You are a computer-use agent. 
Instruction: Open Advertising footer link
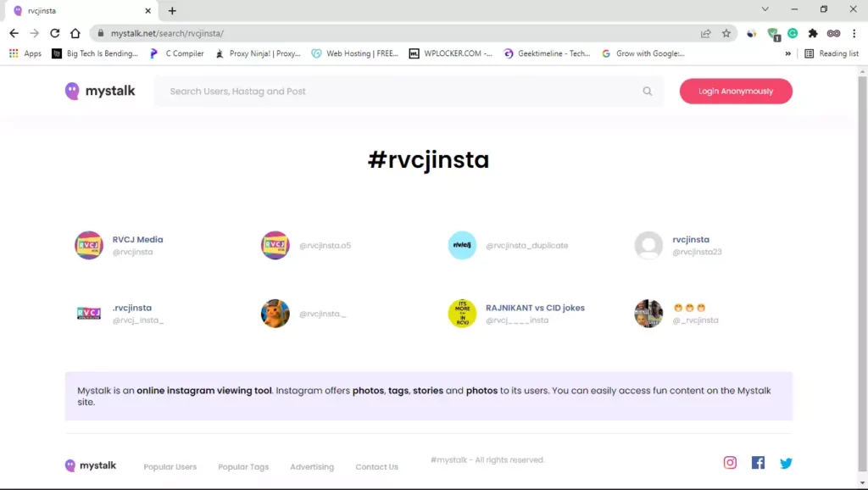(x=312, y=467)
